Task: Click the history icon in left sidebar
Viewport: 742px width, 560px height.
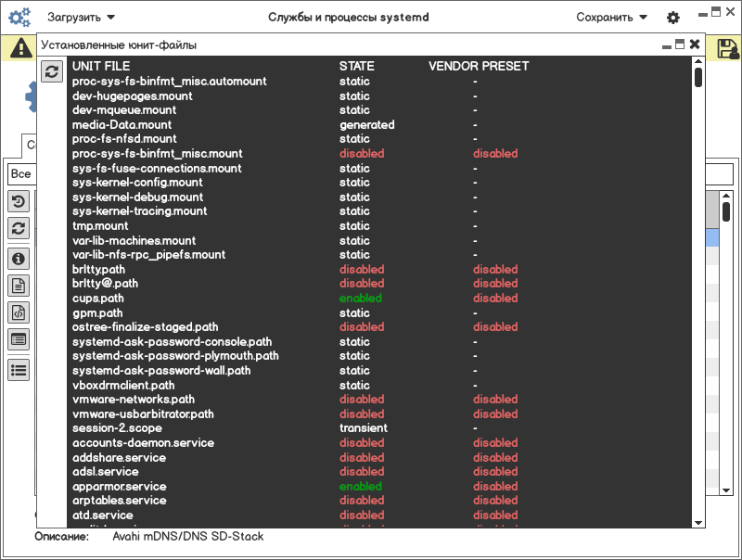Action: click(x=19, y=201)
